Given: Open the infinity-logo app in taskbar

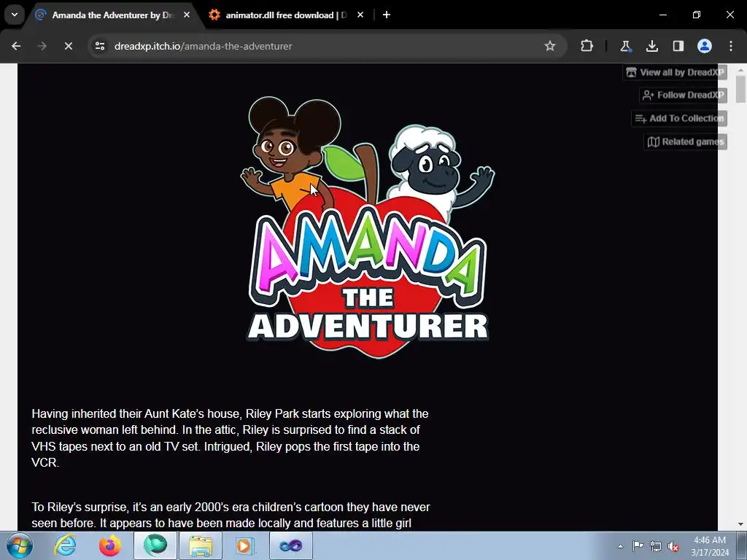Looking at the screenshot, I should pyautogui.click(x=291, y=545).
